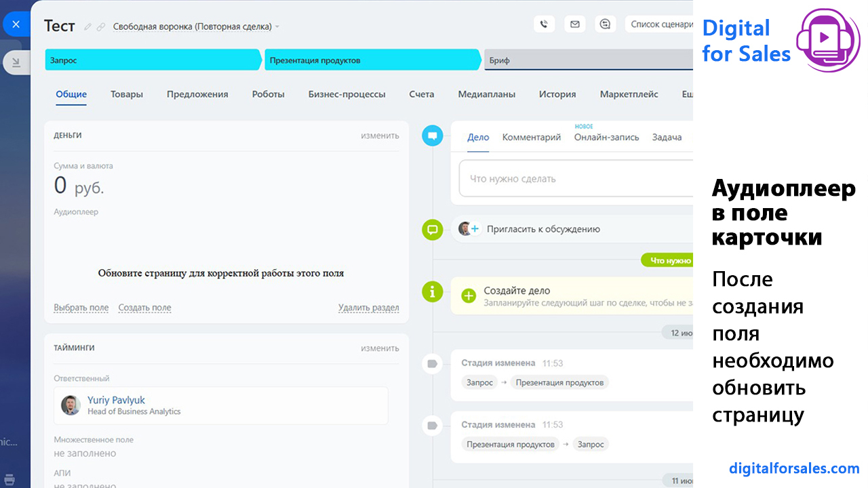
Task: Click the collapse arrow icon in sidebar
Action: pos(16,62)
